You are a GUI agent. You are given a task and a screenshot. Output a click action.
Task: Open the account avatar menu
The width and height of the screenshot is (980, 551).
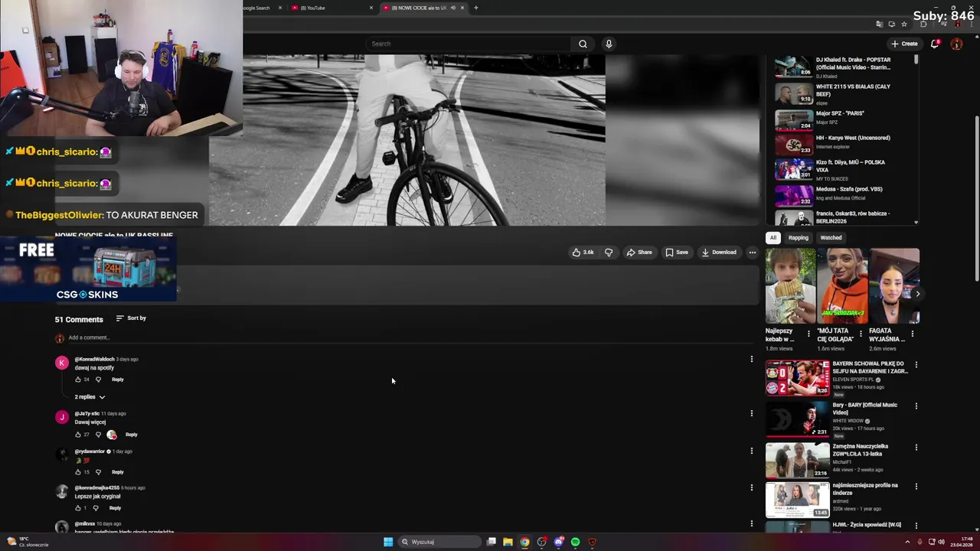click(x=956, y=44)
